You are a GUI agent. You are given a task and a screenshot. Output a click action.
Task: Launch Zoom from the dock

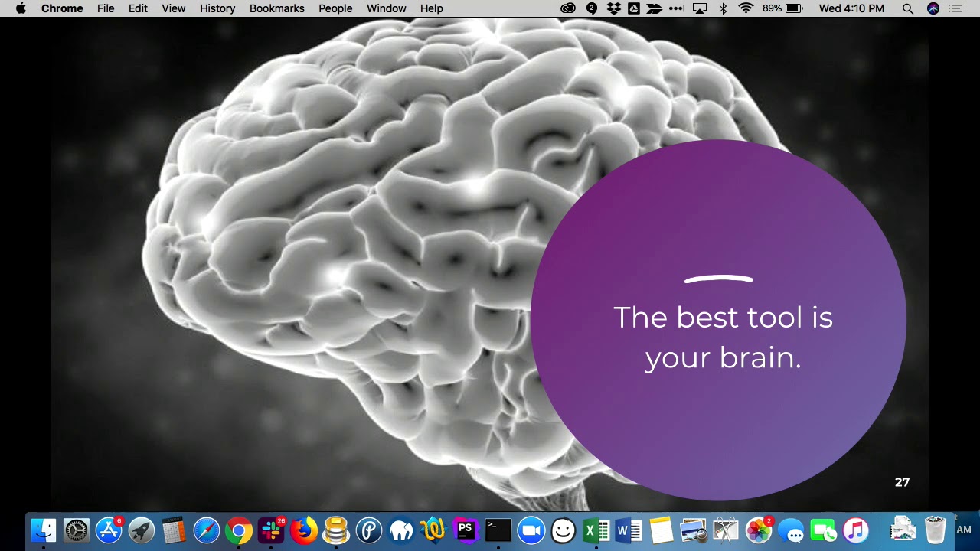tap(531, 530)
